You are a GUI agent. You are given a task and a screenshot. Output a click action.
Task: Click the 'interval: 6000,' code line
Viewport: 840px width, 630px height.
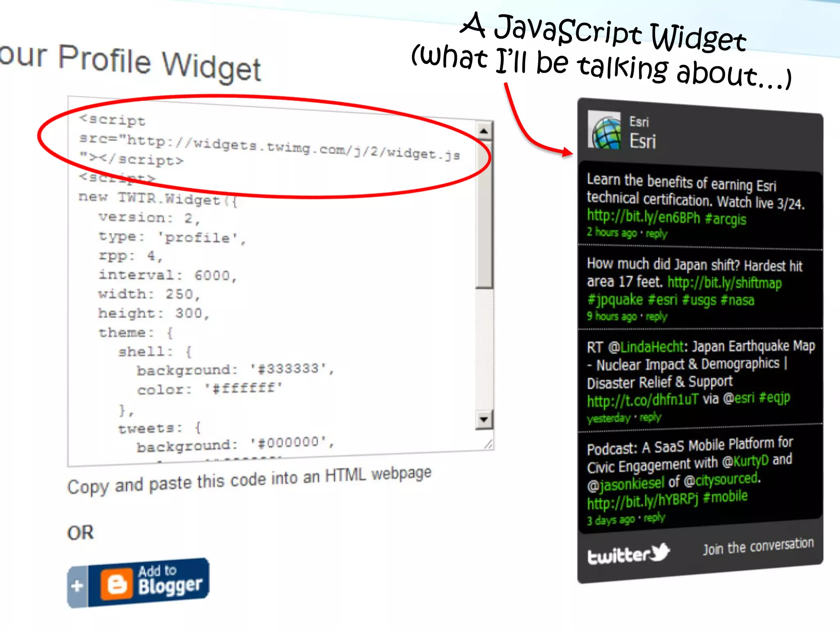click(168, 275)
